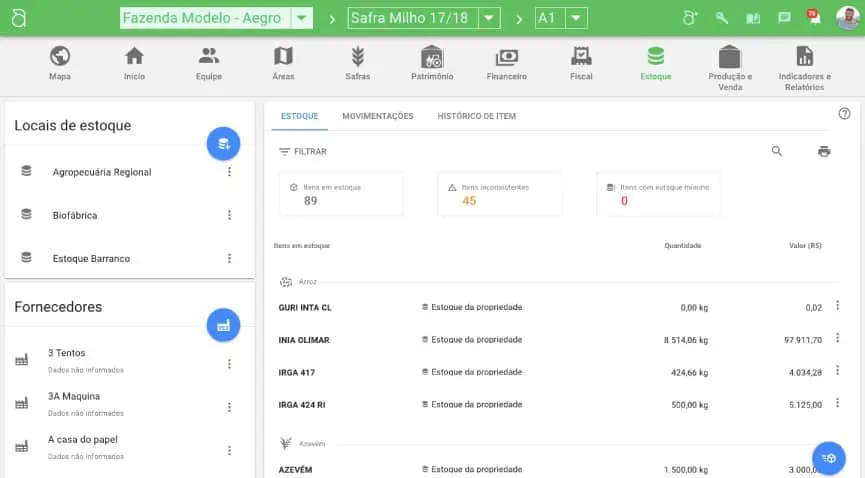This screenshot has height=478, width=865.
Task: Open more options for INIA OLIMAR row
Action: (837, 339)
